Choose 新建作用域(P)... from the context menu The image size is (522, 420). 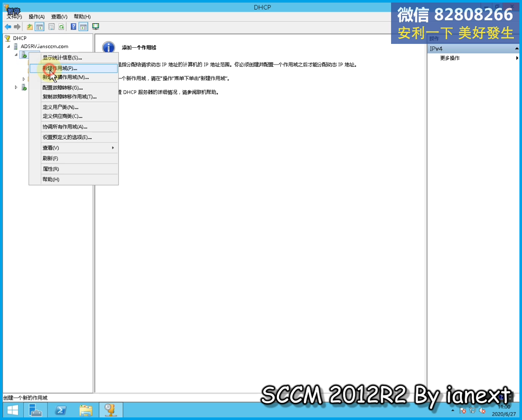74,68
